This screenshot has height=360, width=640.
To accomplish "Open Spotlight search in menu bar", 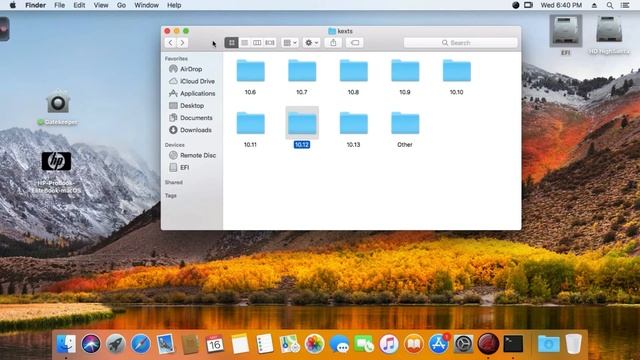I will [609, 5].
